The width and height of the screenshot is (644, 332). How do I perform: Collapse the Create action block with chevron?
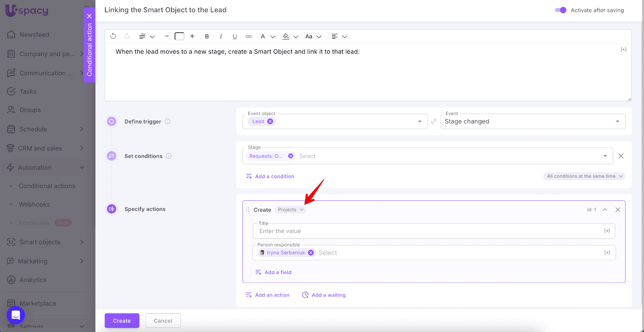click(x=605, y=210)
